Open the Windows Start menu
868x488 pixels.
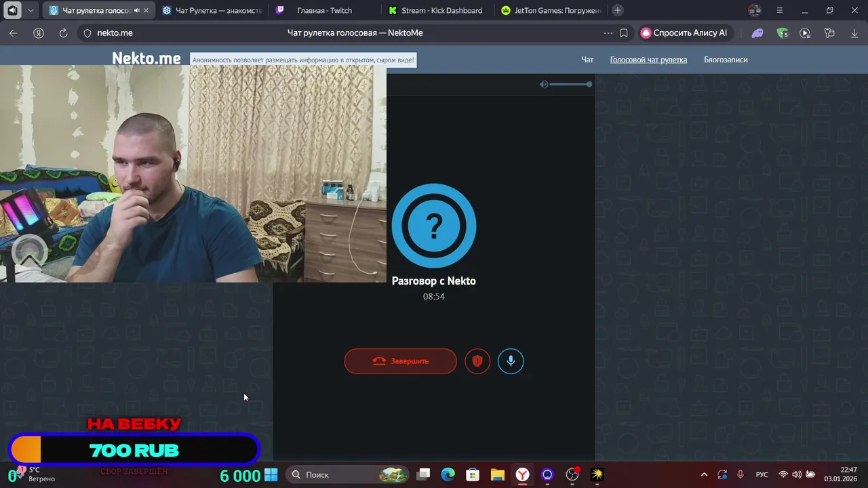coord(271,474)
